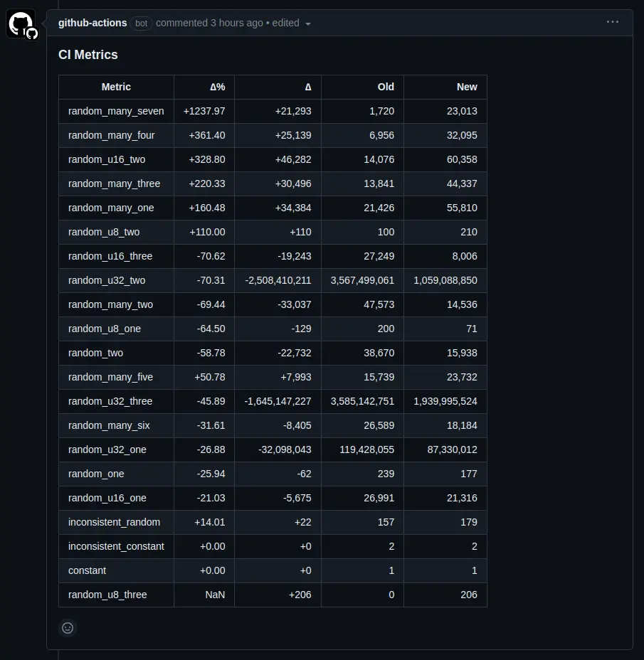The height and width of the screenshot is (660, 644).
Task: Click the +46,282 delta value
Action: coord(293,159)
